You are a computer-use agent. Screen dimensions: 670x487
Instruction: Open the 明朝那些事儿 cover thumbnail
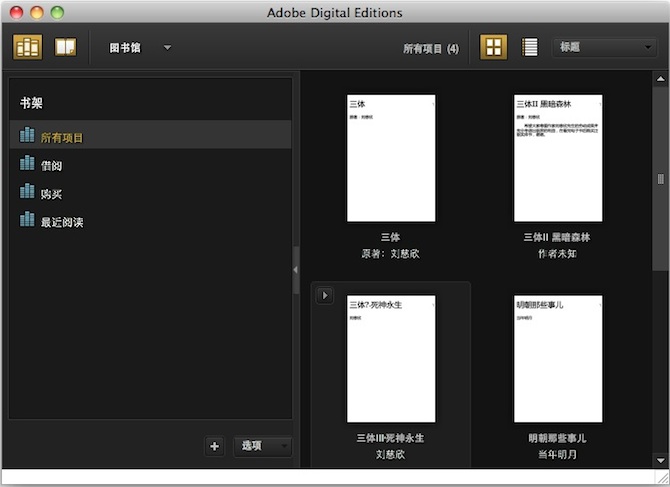[x=558, y=359]
